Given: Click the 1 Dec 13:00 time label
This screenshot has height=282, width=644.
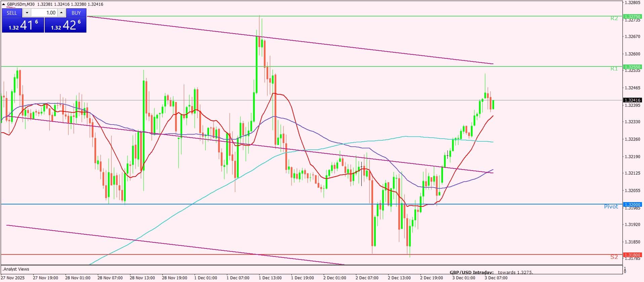Looking at the screenshot, I should [270, 278].
